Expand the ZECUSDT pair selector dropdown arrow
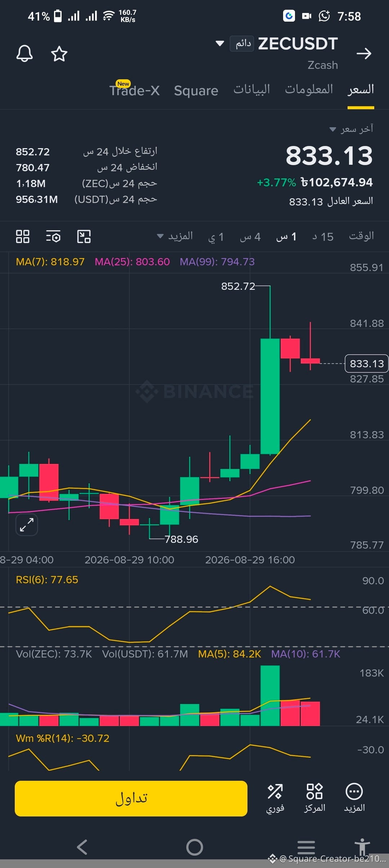This screenshot has width=389, height=868. [x=220, y=44]
